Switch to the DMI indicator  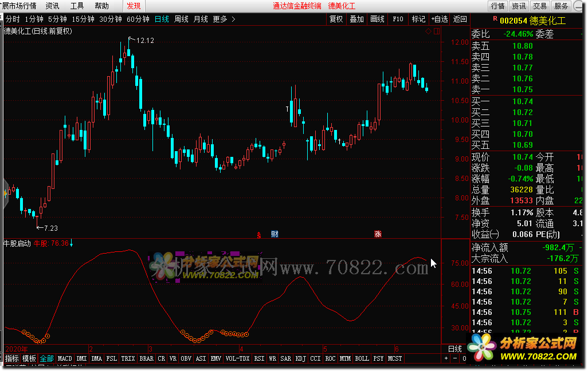point(81,358)
